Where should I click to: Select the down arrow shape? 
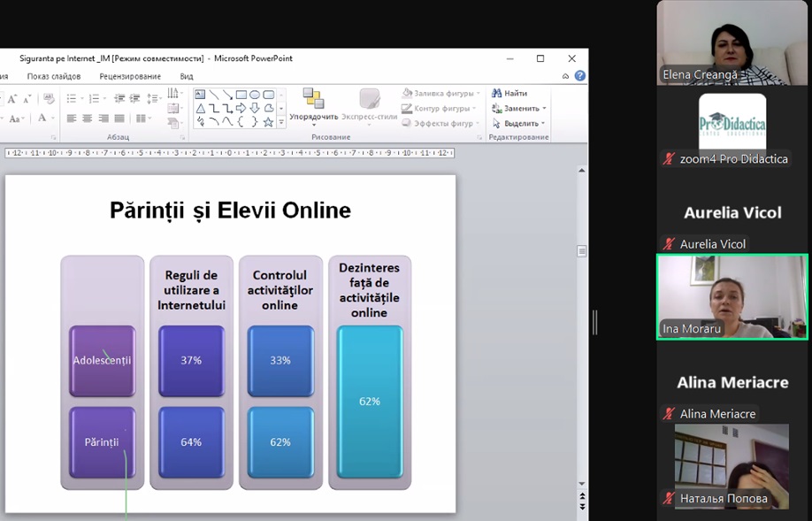pos(255,108)
